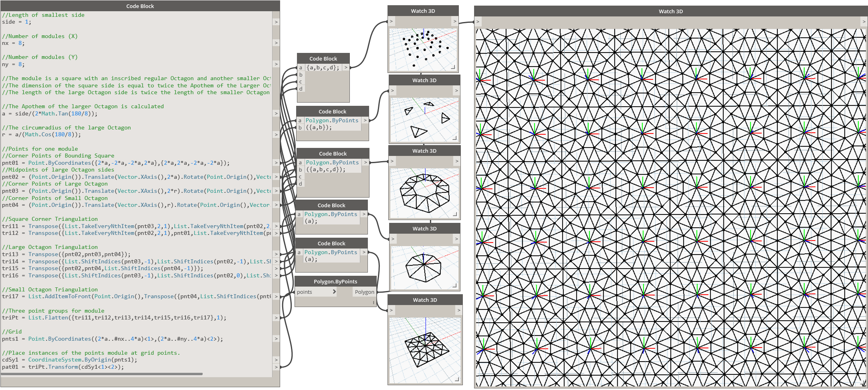Select the header of the main Code Block node
This screenshot has width=868, height=390.
tap(139, 6)
